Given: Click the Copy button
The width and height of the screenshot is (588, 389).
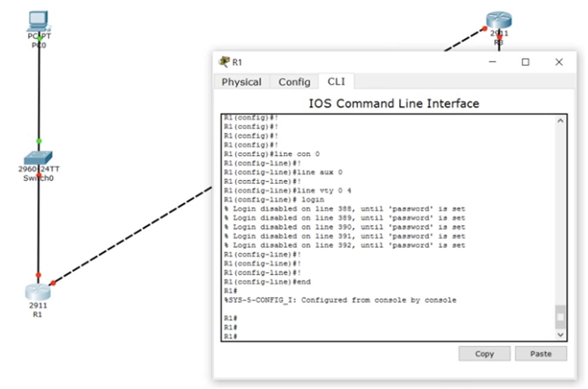Looking at the screenshot, I should click(x=484, y=354).
